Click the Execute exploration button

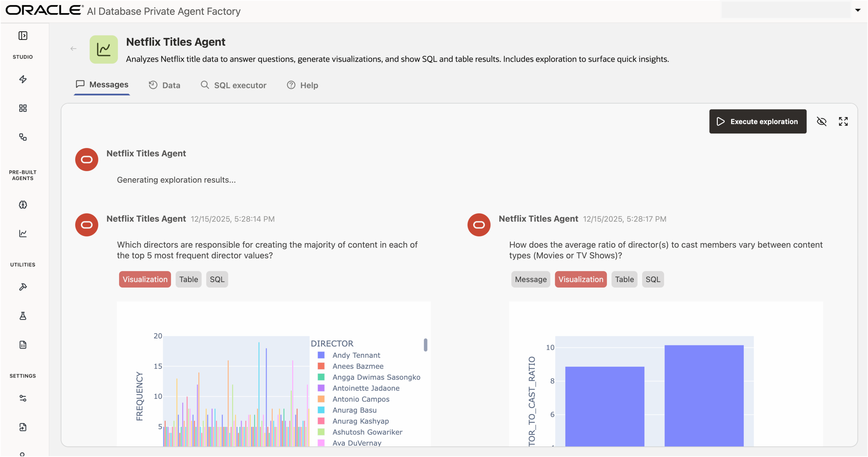coord(758,122)
